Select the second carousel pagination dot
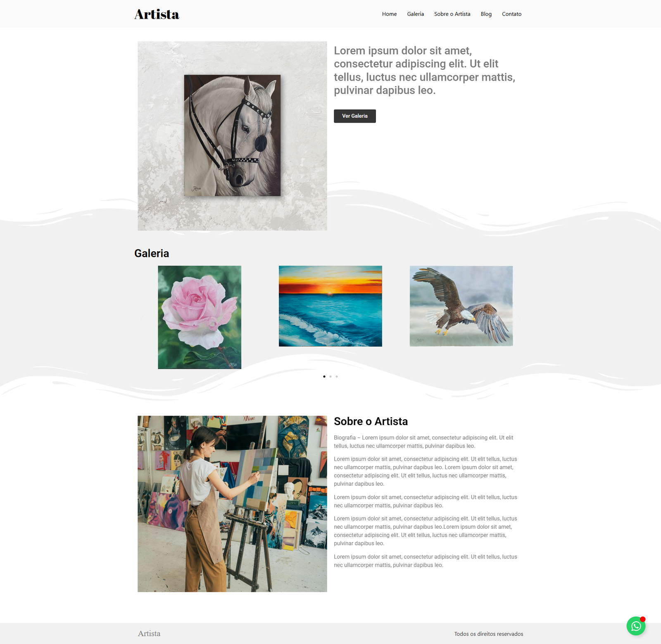Viewport: 661px width, 644px height. (x=330, y=376)
